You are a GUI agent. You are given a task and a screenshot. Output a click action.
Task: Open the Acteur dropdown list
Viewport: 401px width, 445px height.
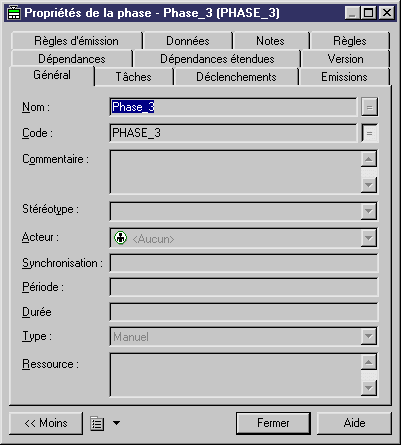tap(369, 238)
